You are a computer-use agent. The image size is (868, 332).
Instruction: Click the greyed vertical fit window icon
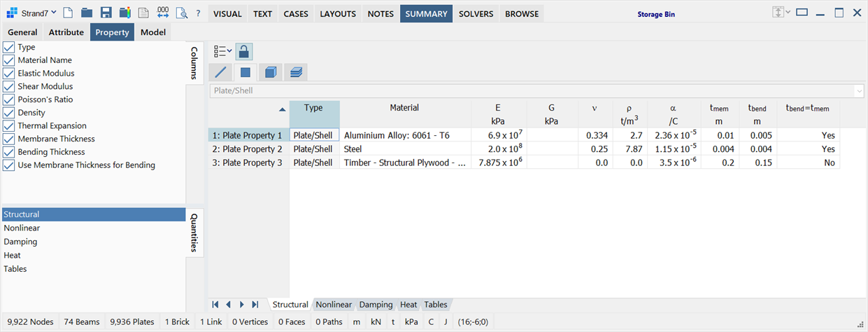(x=778, y=13)
